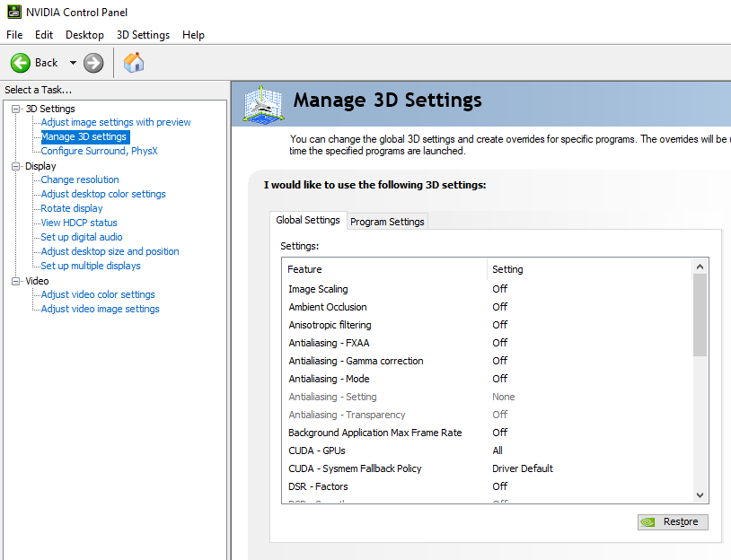
Task: Select the DSR - Factors row
Action: click(487, 486)
